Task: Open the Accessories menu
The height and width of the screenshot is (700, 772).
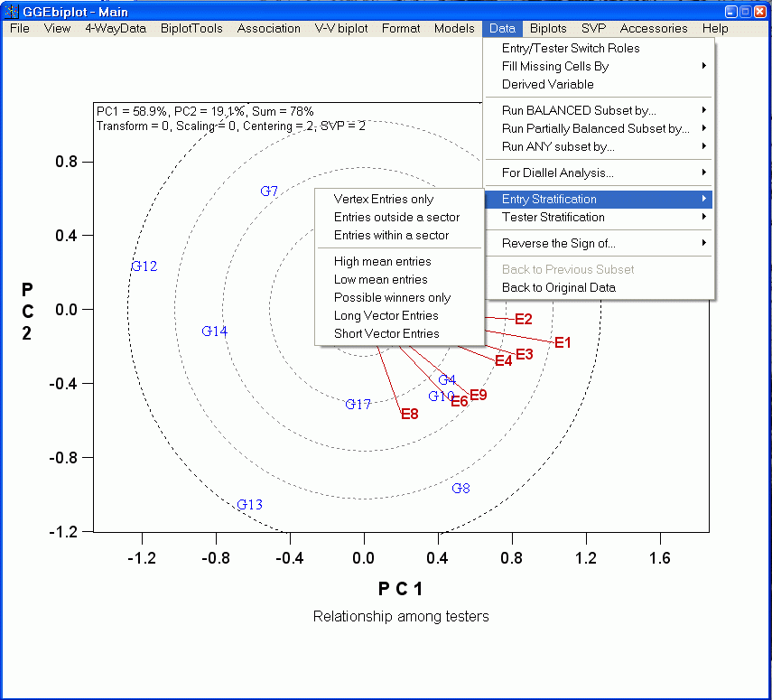Action: 654,28
